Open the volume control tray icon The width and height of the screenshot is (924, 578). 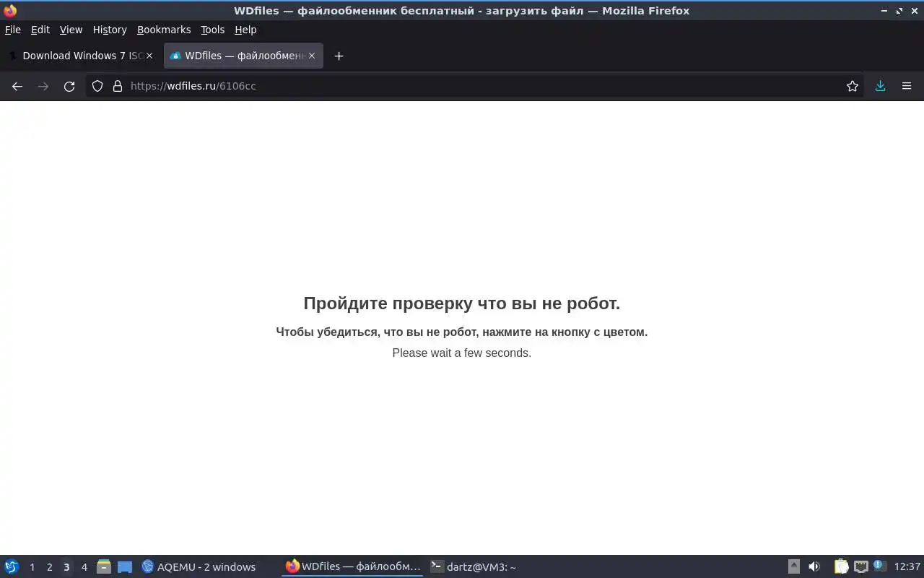pos(814,566)
